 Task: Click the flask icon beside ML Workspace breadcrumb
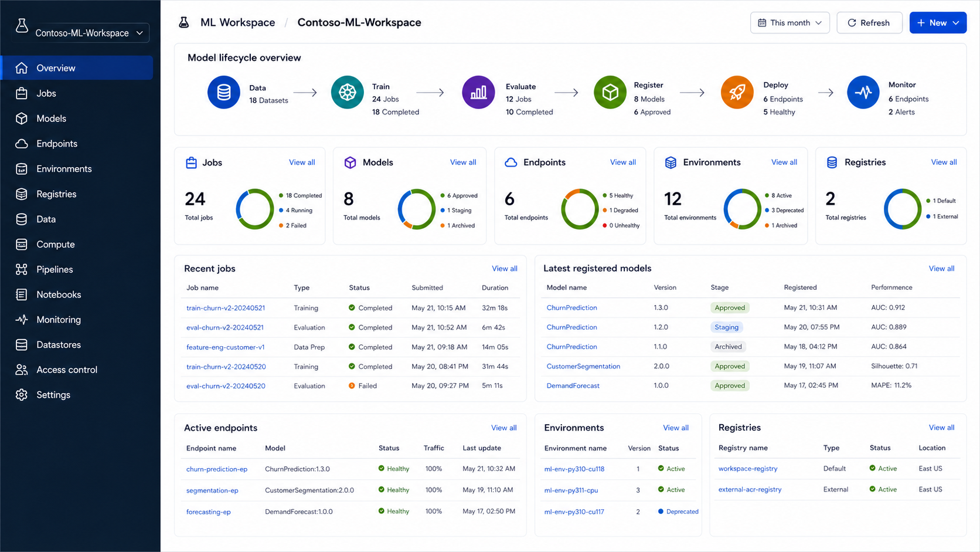coord(184,22)
